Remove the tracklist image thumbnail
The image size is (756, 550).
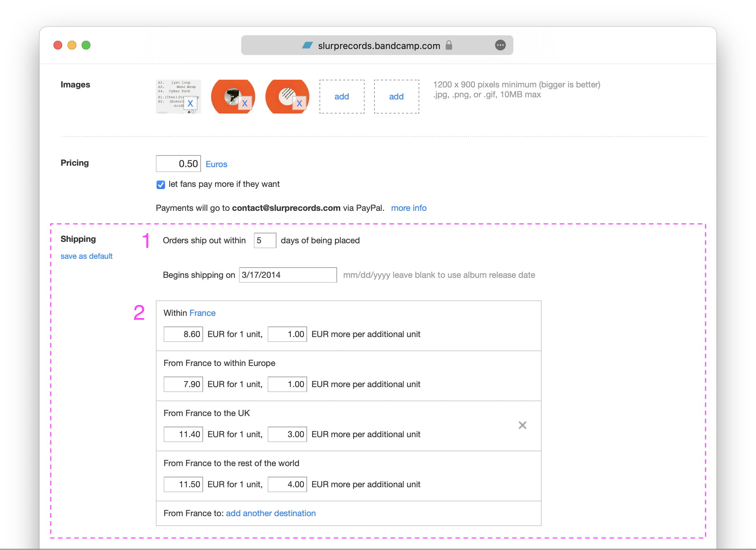[190, 103]
